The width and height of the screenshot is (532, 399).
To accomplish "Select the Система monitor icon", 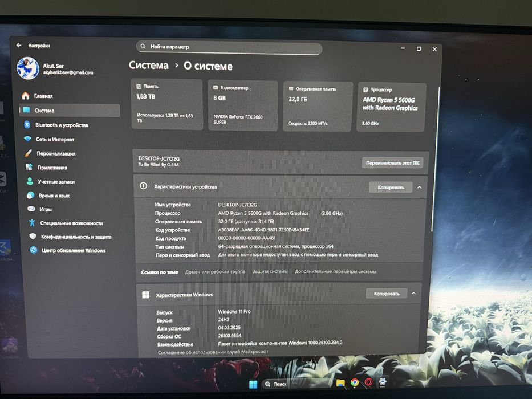I will point(26,110).
